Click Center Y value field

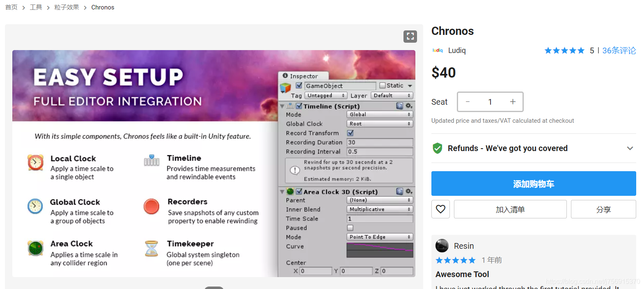[x=356, y=271]
